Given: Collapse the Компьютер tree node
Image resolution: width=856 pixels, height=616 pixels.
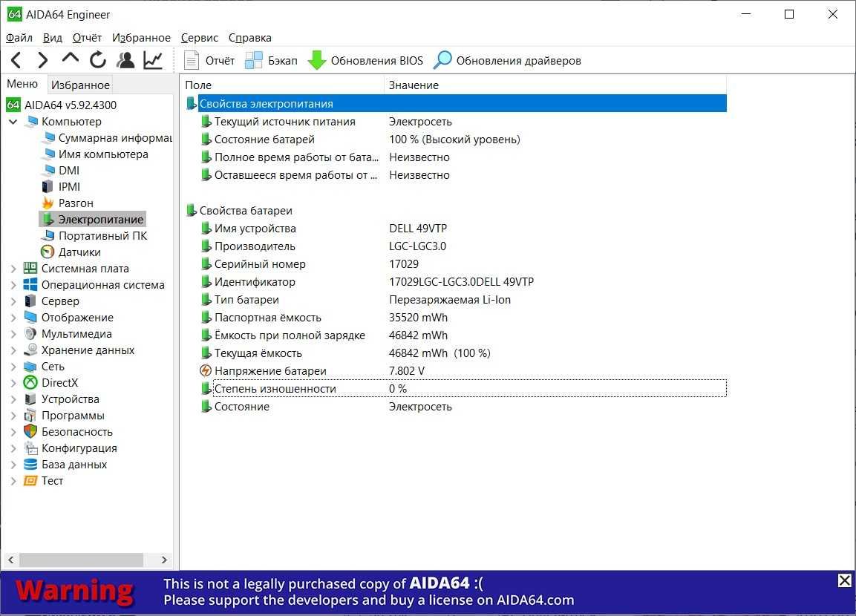Looking at the screenshot, I should click(x=13, y=122).
